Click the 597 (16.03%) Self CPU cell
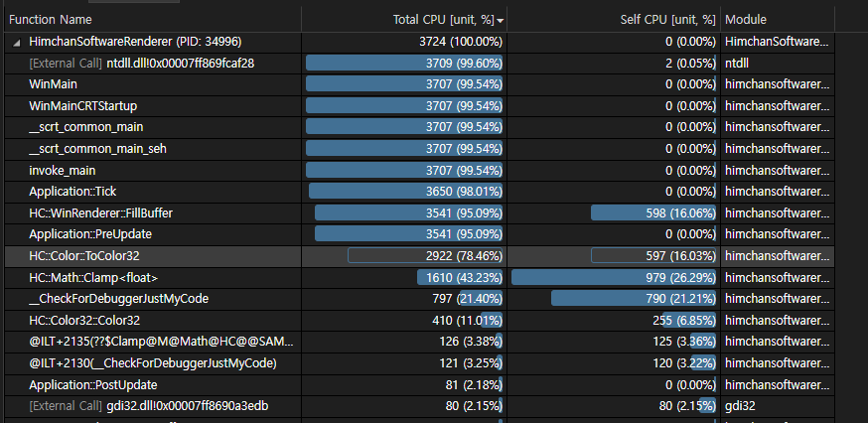868x423 pixels. pos(614,256)
